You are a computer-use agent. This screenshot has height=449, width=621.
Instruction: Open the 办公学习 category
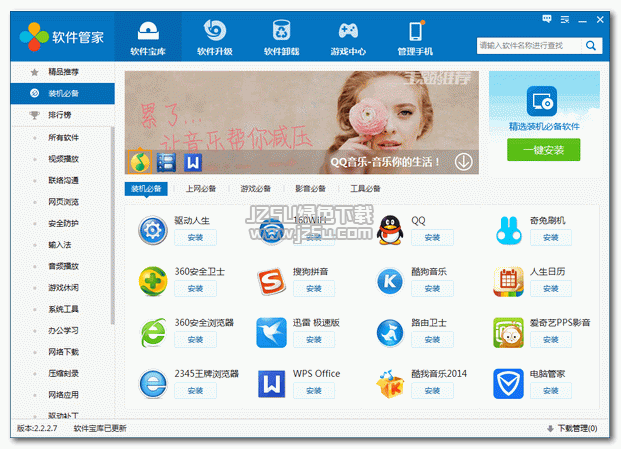(63, 330)
